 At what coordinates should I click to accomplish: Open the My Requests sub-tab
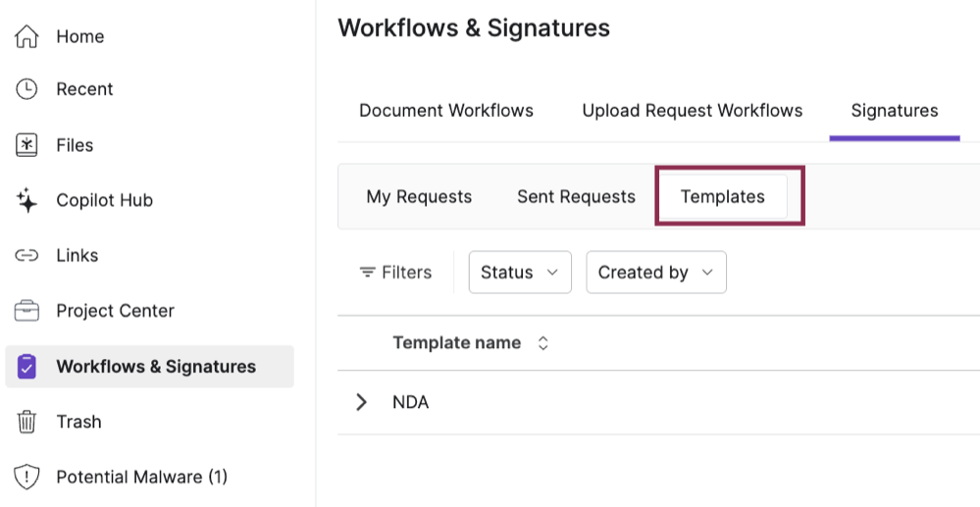(x=419, y=197)
